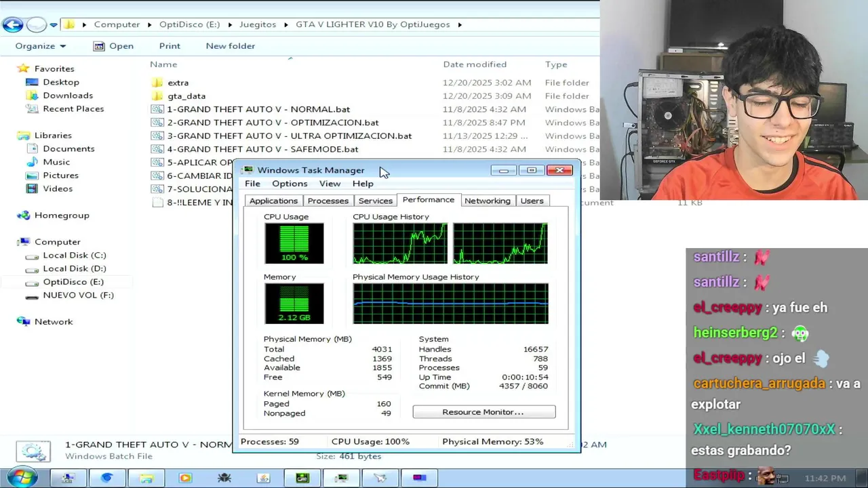Expand arrow after Juegitos breadcrumb

(286, 24)
